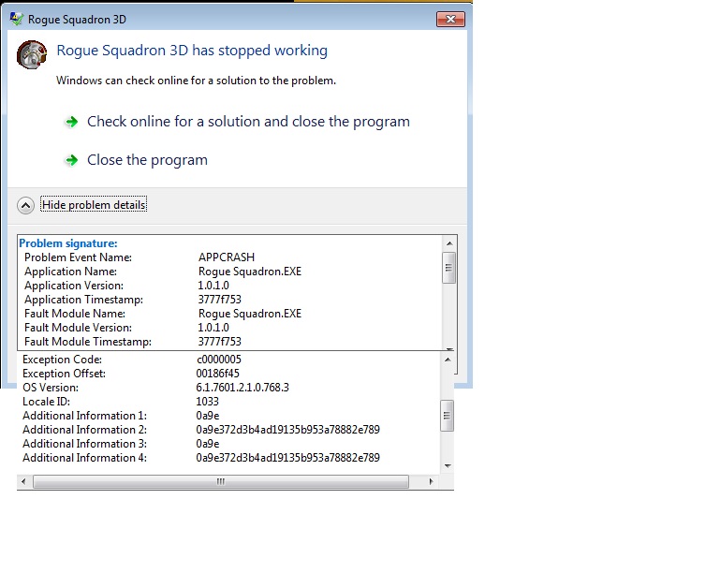The image size is (720, 588).
Task: Click lower details vertical scrollbar thumb
Action: pos(447,416)
